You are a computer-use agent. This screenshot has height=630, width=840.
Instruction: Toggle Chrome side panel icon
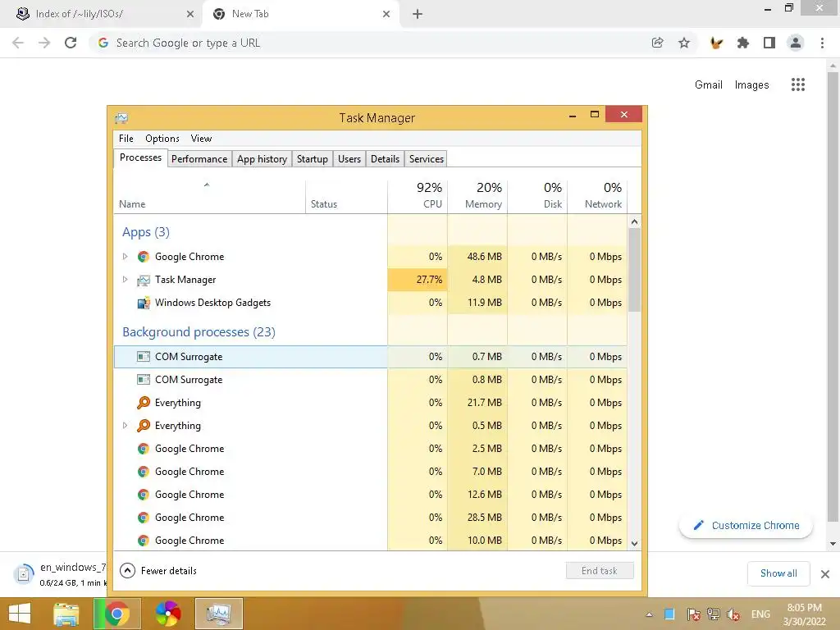(x=769, y=43)
